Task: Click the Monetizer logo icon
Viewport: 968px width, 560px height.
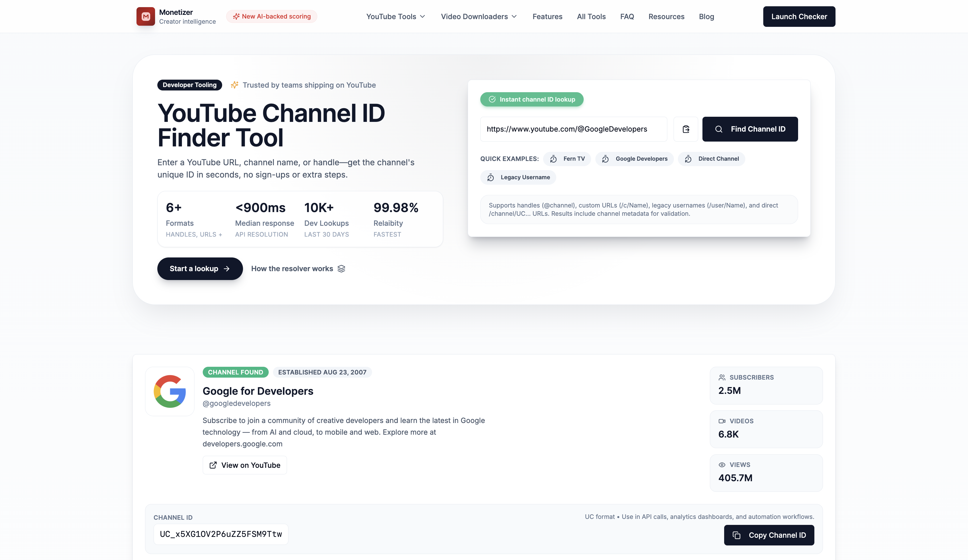Action: pos(146,16)
